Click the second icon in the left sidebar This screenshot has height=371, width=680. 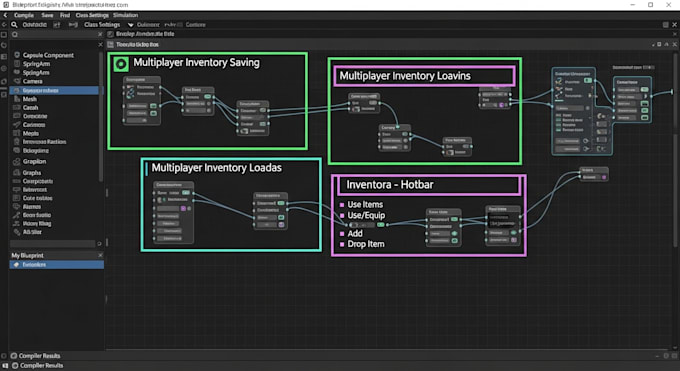click(x=4, y=45)
